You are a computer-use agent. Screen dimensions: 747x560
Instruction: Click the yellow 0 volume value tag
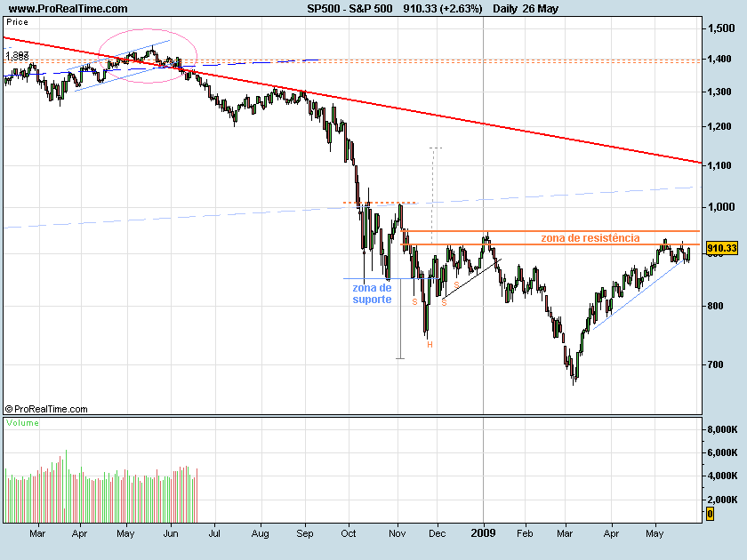coord(710,514)
